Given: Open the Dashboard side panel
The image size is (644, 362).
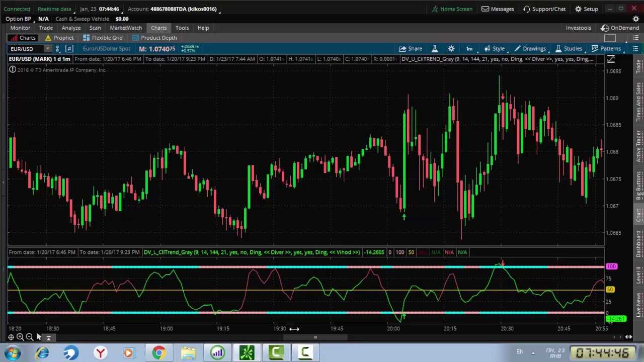Looking at the screenshot, I should (x=639, y=244).
